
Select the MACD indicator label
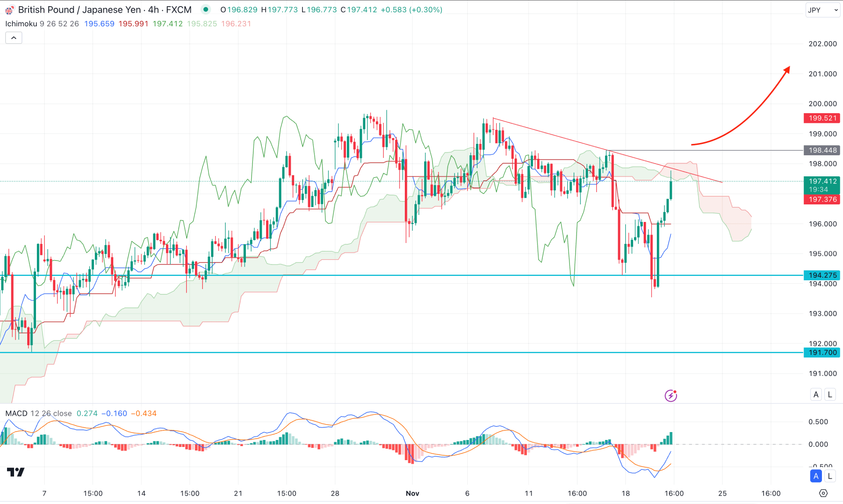16,413
